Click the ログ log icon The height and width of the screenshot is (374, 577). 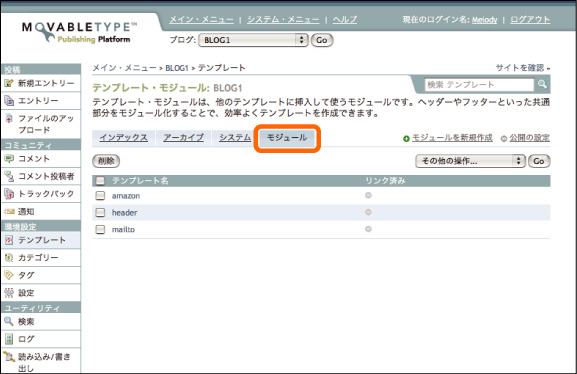coord(9,339)
